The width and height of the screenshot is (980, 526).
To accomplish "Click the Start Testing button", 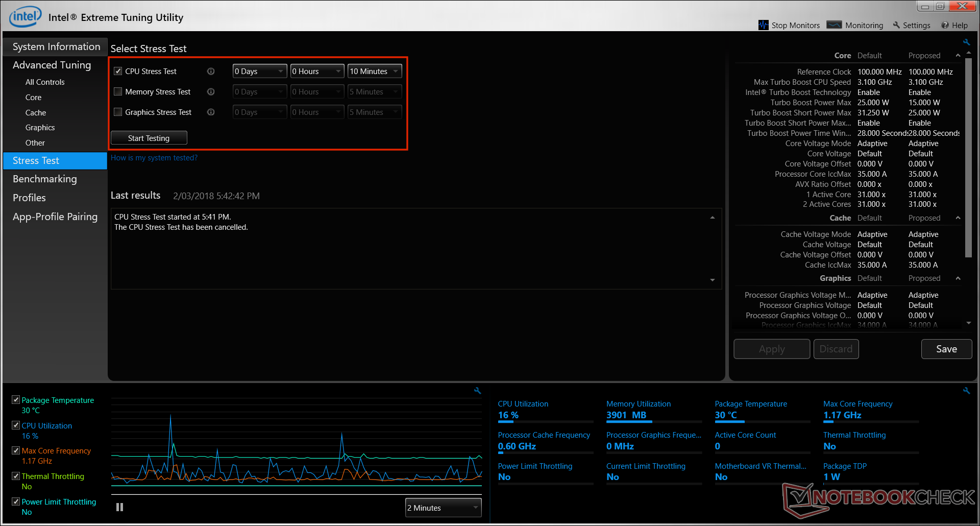I will coord(149,138).
